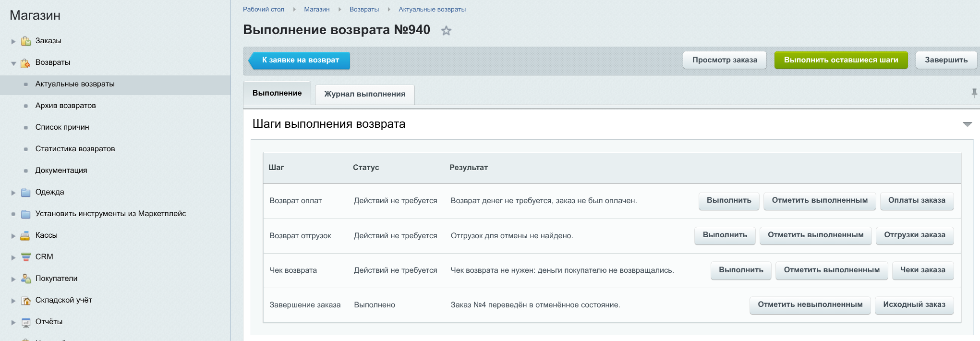Pin the tabs with pushpin icon
Viewport: 980px width, 341px height.
[x=974, y=93]
